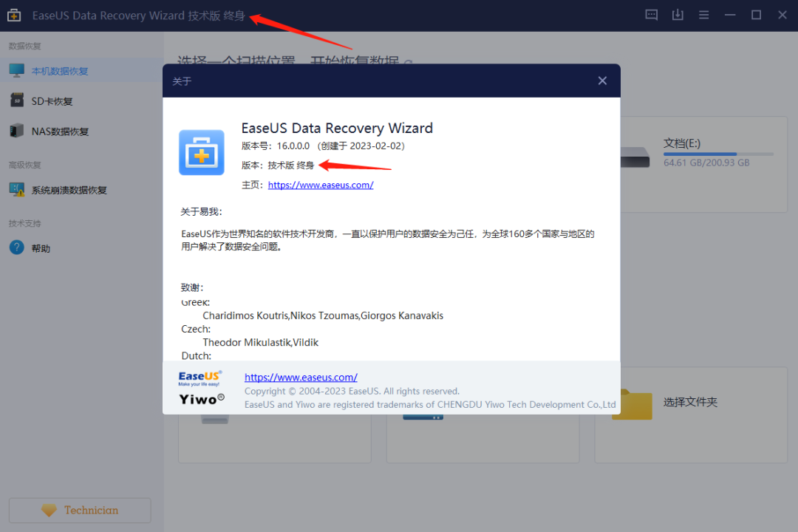This screenshot has width=798, height=532.
Task: Open the feedback message icon in the title bar
Action: (652, 15)
